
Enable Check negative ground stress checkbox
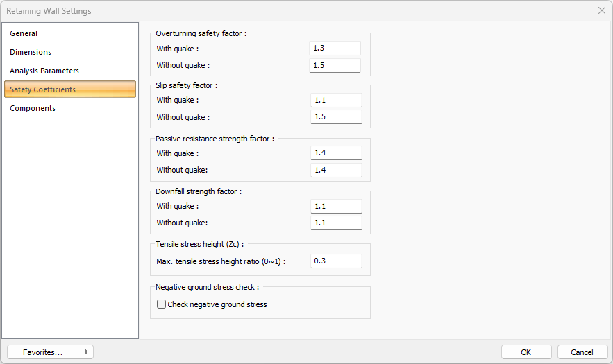(x=162, y=304)
